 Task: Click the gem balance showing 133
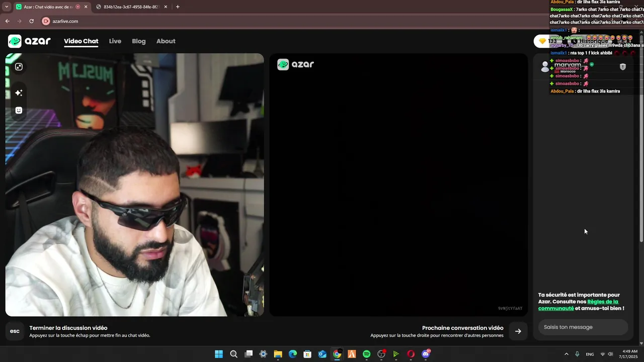coord(548,41)
